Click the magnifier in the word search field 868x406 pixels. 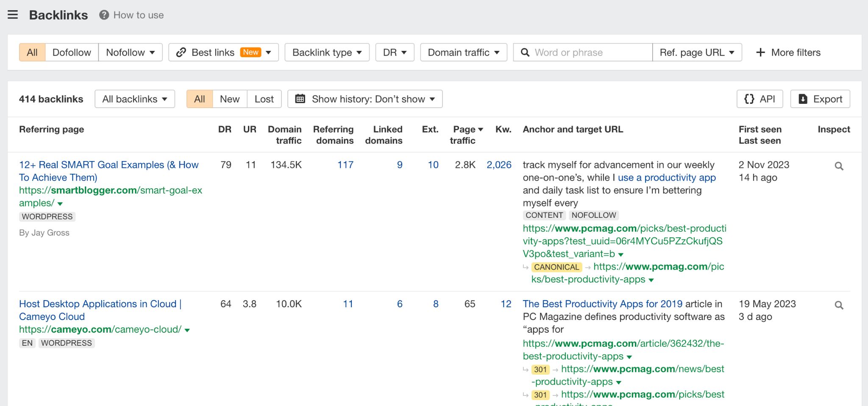(526, 52)
